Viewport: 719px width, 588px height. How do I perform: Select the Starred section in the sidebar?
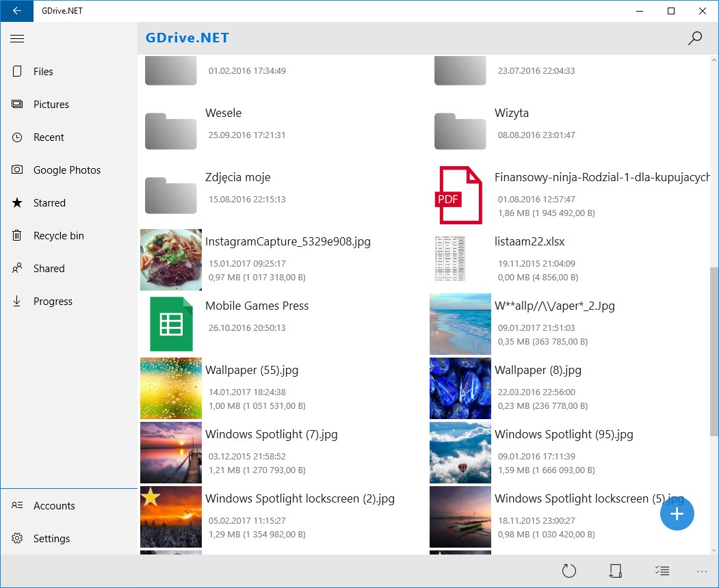click(48, 202)
